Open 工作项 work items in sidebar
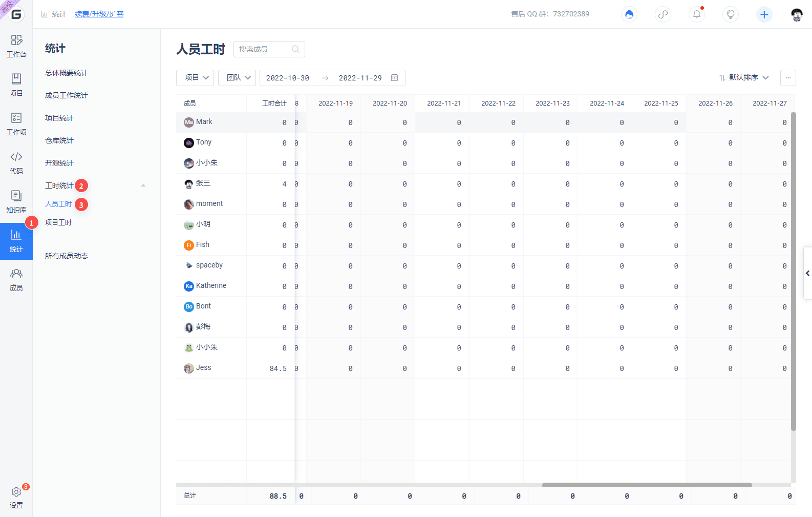This screenshot has width=812, height=517. 16,124
